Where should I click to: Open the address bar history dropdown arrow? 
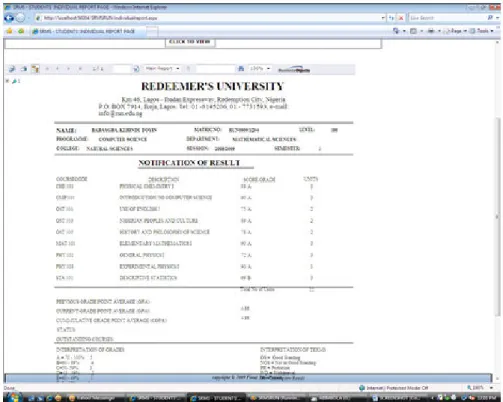pyautogui.click(x=383, y=18)
